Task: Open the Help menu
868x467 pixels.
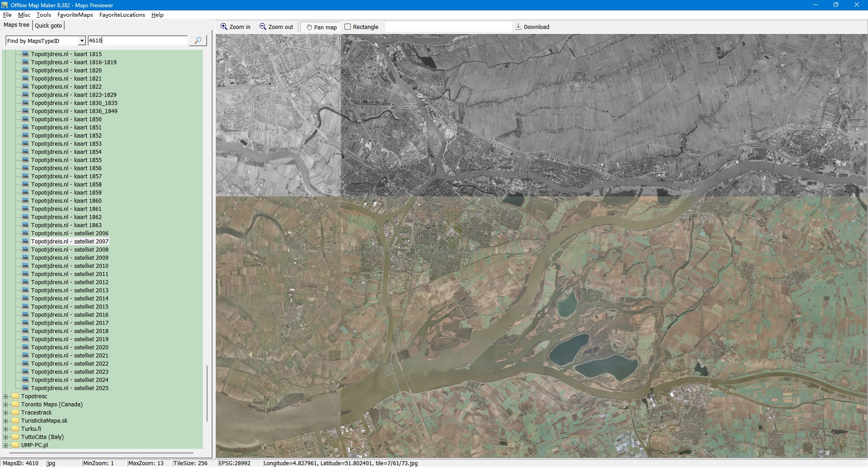Action: 157,15
